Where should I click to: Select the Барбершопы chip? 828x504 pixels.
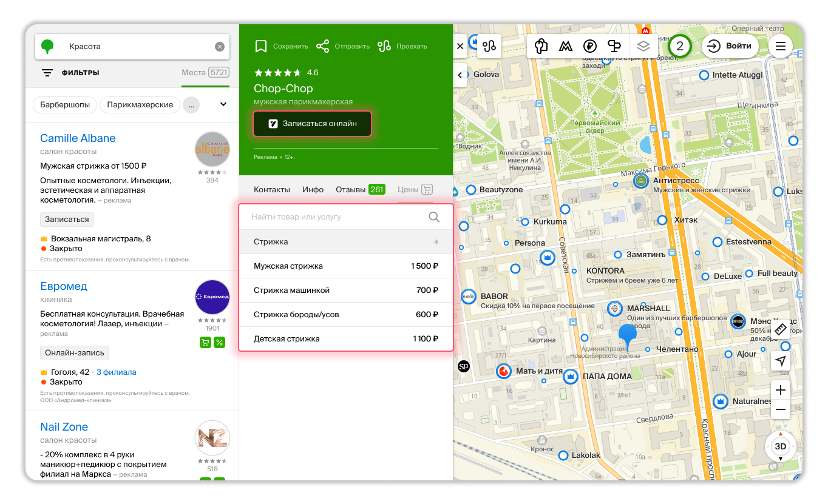(65, 105)
